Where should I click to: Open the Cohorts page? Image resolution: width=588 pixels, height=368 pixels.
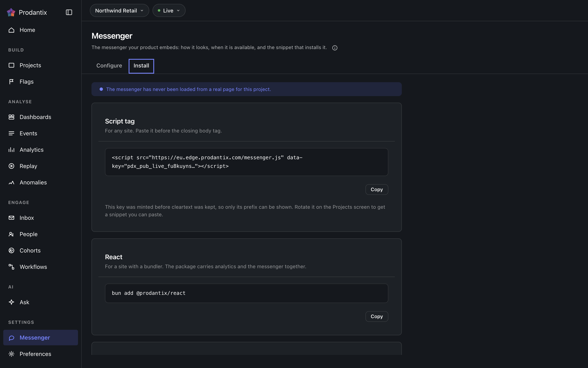pyautogui.click(x=41, y=250)
